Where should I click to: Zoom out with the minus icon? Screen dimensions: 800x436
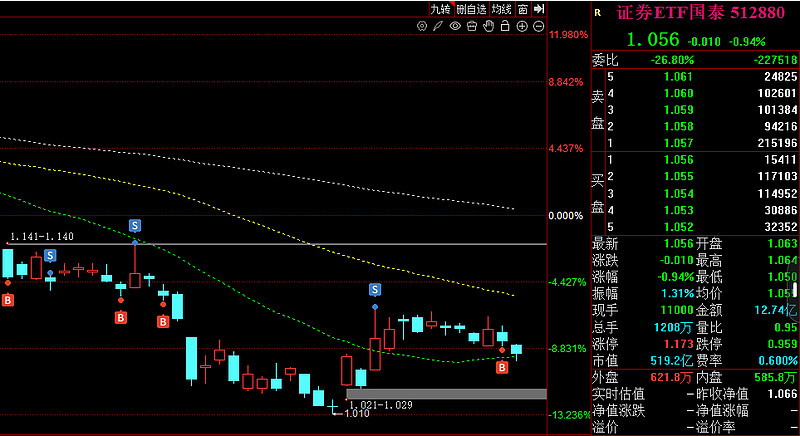[539, 27]
